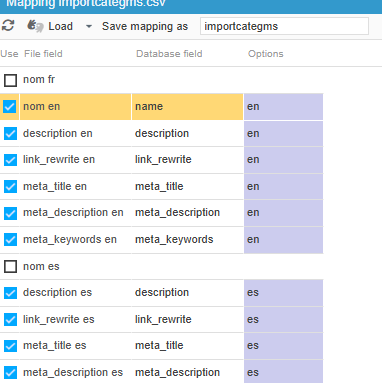The image size is (382, 383).
Task: Select the 'nom es' file field text
Action: [x=41, y=266]
